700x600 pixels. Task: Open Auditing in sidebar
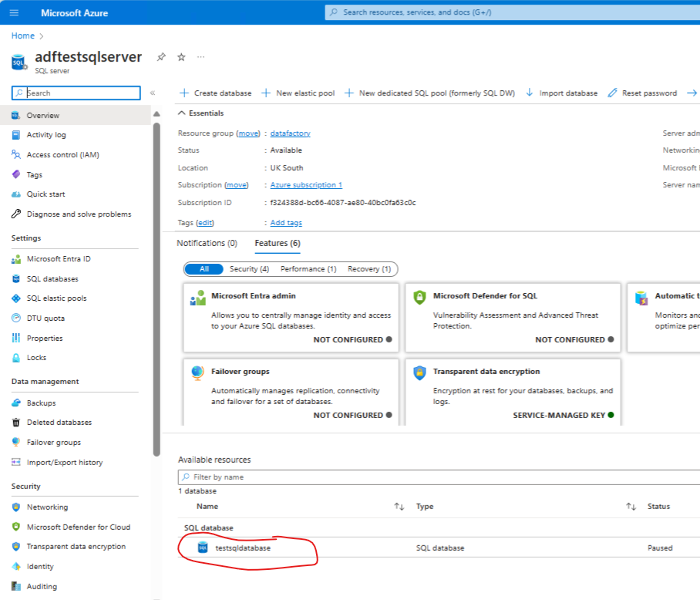(42, 587)
